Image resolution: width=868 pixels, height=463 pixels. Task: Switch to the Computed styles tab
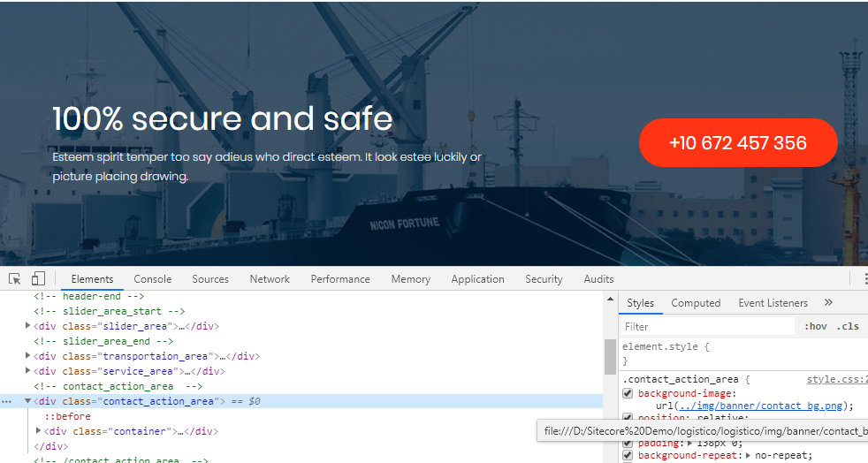(x=696, y=303)
